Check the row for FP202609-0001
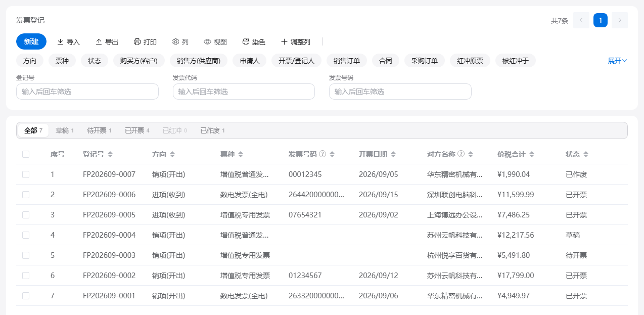Viewport: 644px width, 315px height. pyautogui.click(x=26, y=296)
